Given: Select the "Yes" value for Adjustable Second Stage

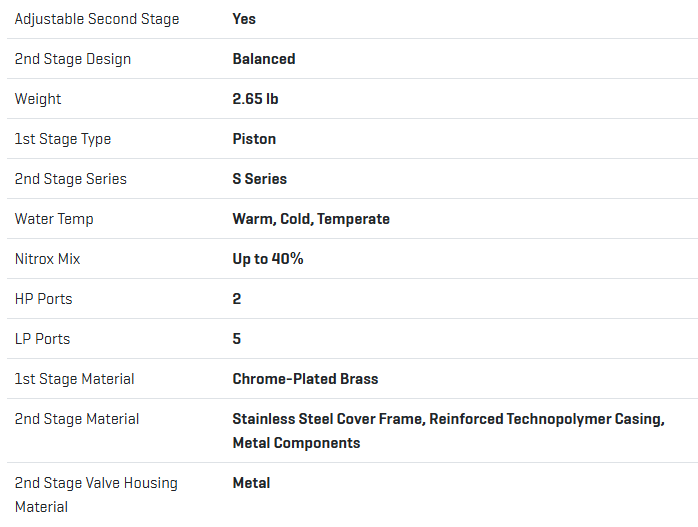Looking at the screenshot, I should click(244, 19).
